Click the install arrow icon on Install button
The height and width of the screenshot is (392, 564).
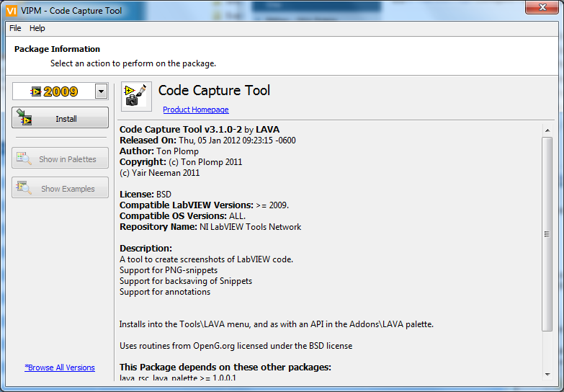[24, 117]
